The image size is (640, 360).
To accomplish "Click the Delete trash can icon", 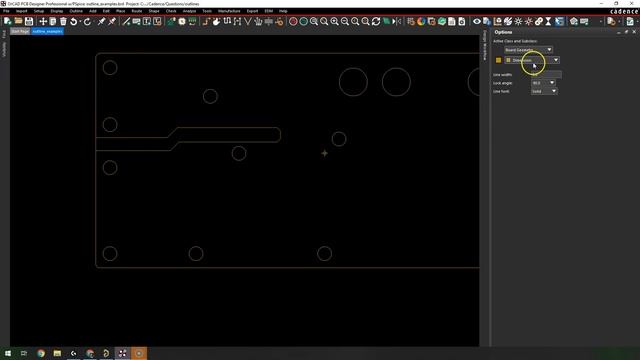I will [63, 21].
